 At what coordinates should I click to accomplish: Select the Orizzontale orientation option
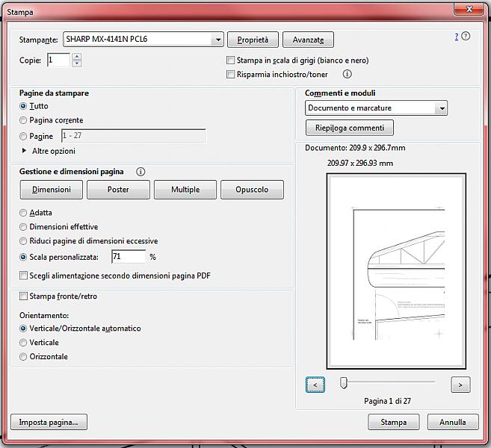pyautogui.click(x=24, y=357)
